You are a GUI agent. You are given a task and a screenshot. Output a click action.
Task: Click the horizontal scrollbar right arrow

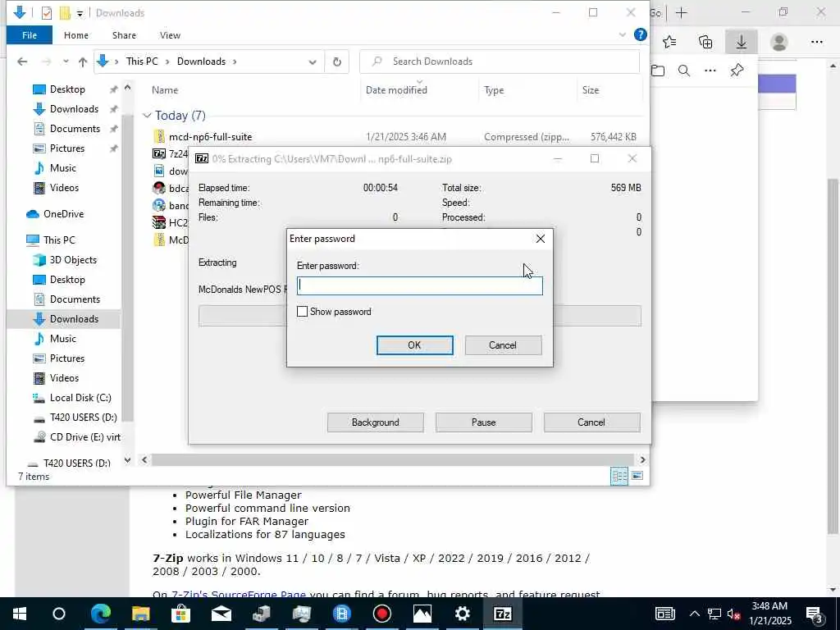click(x=642, y=459)
